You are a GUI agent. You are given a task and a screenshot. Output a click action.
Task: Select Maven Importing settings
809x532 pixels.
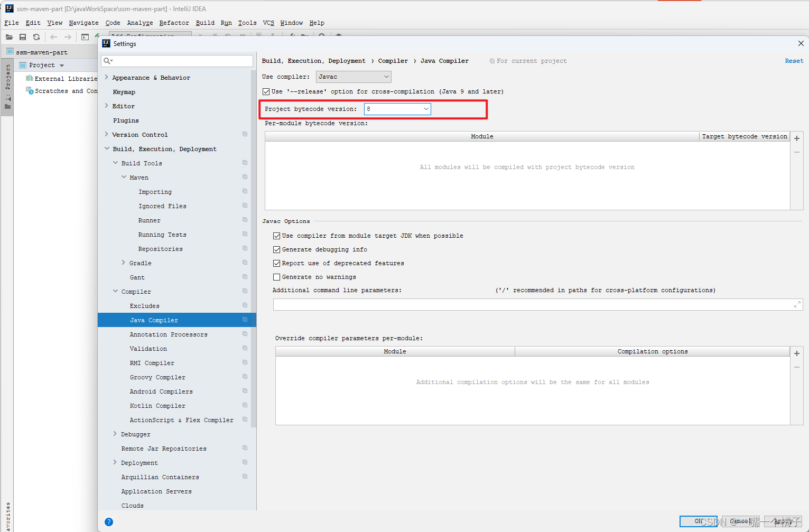coord(155,192)
